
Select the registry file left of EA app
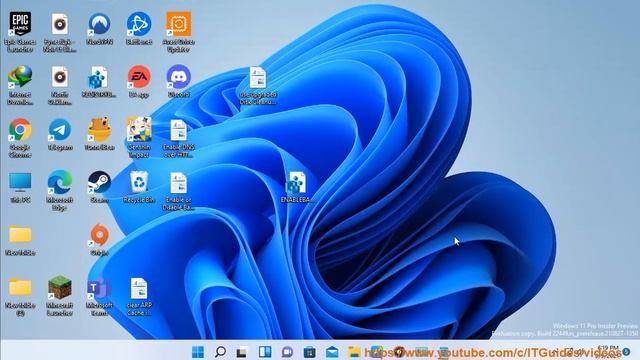(99, 82)
